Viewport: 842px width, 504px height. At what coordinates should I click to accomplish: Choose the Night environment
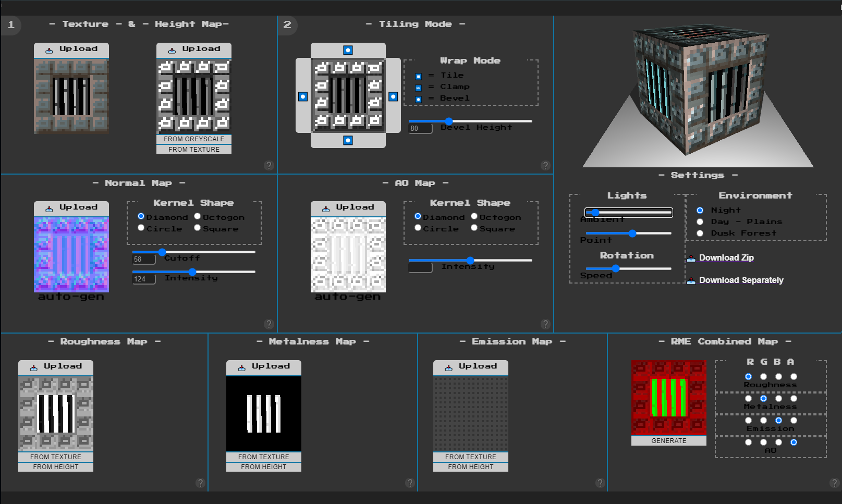(x=700, y=210)
